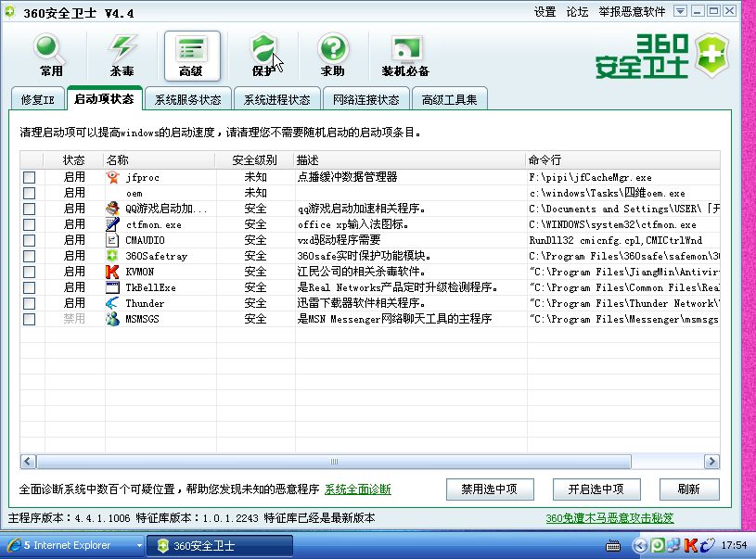
Task: Click the scrollbar right arrow
Action: pos(711,461)
